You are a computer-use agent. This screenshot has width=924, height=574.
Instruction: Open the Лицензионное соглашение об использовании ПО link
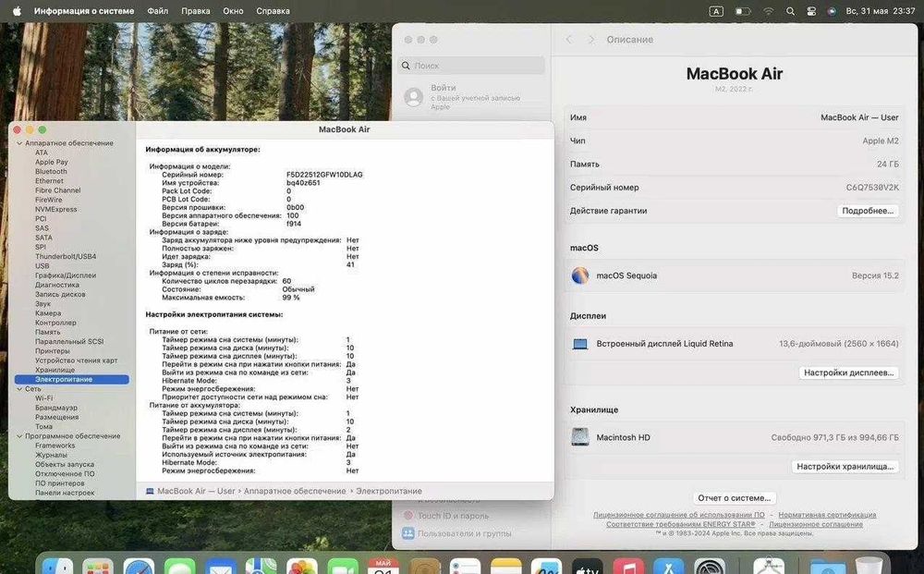coord(679,515)
